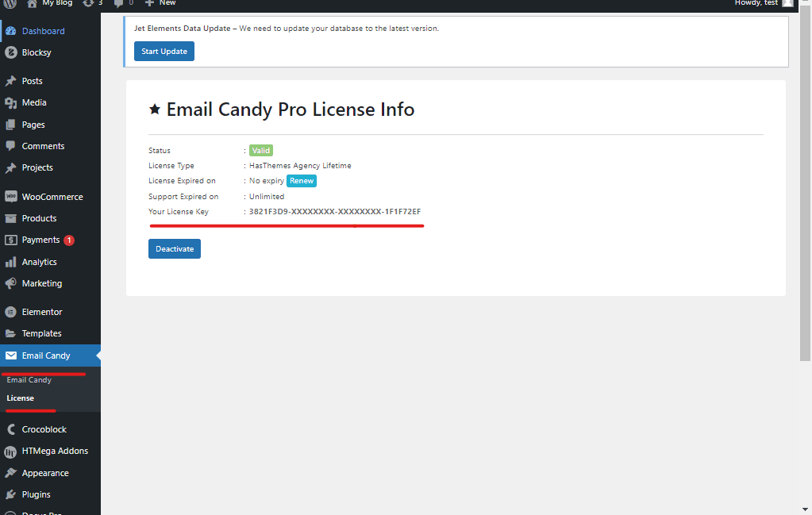Click the masked license key text
Image resolution: width=812 pixels, height=515 pixels.
tap(334, 212)
